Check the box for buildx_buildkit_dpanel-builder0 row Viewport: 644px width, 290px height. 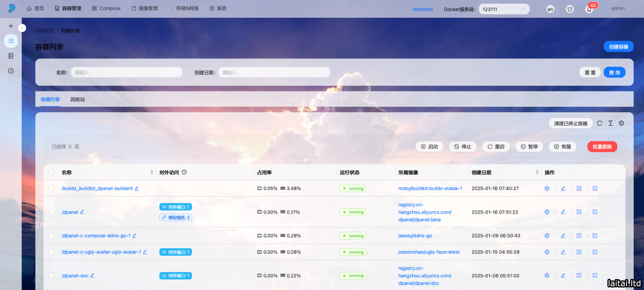51,188
